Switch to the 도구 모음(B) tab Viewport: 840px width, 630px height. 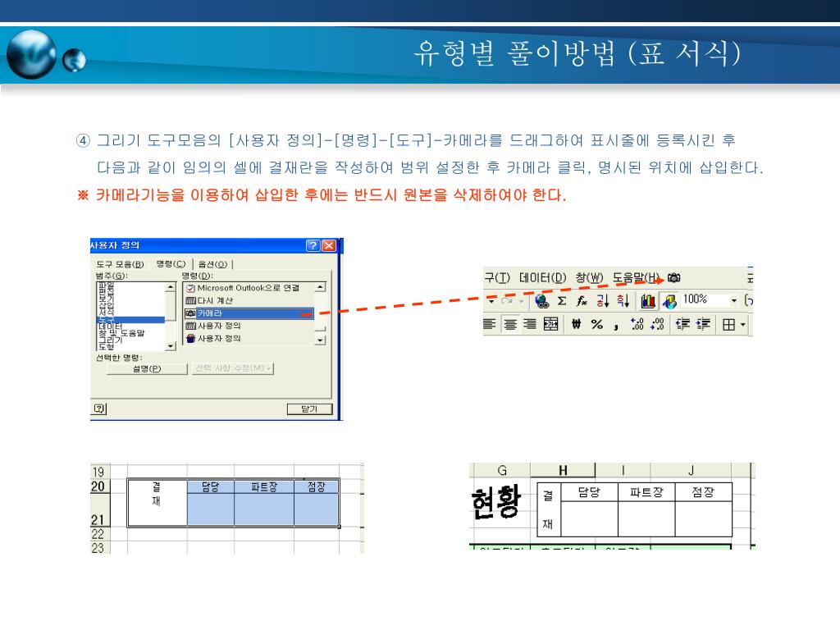point(120,264)
